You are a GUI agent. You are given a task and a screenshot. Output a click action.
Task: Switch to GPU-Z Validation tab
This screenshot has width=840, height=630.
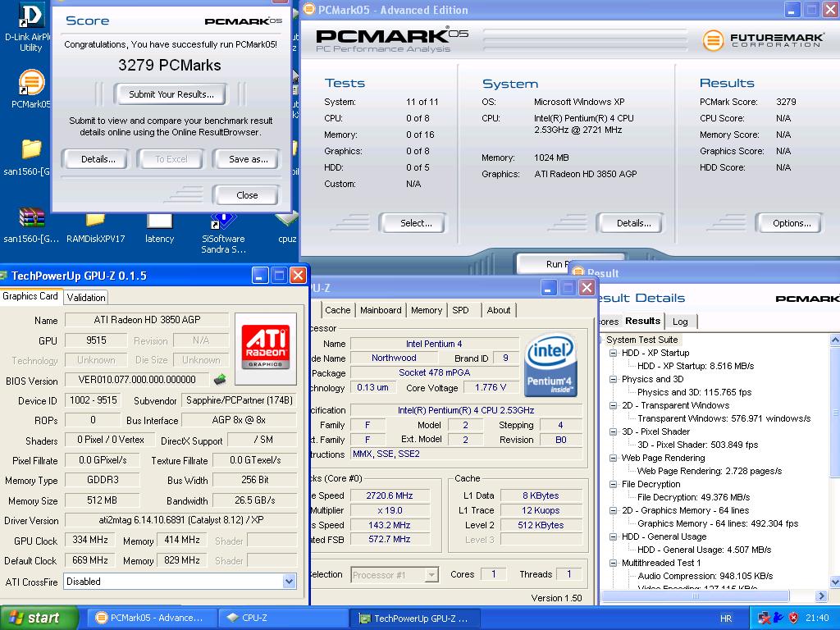pyautogui.click(x=85, y=297)
